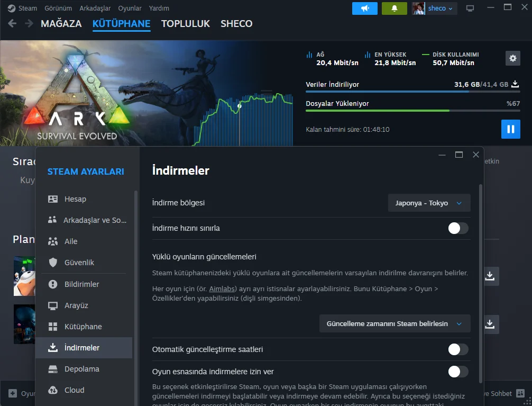Select the İndirmeler download arrow icon
This screenshot has height=406, width=532.
click(x=53, y=348)
